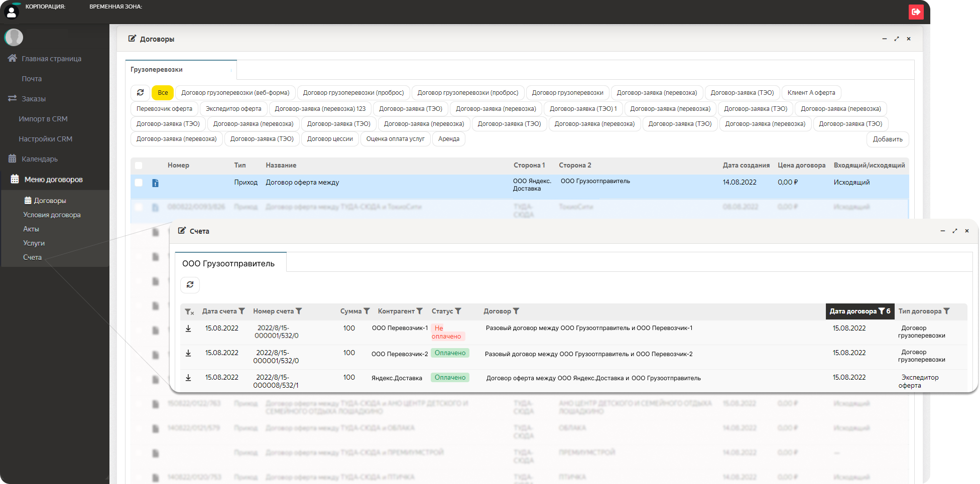
Task: Open the Статус column filter
Action: (458, 311)
